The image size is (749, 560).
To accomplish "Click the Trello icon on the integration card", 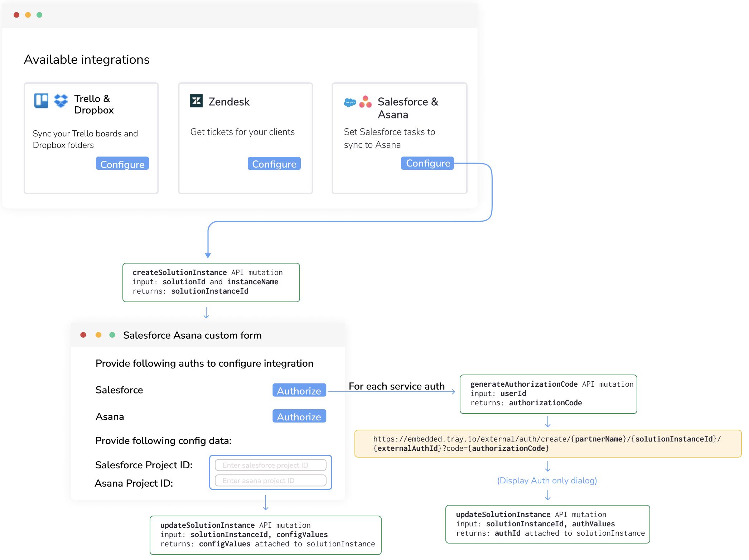I will click(x=41, y=101).
